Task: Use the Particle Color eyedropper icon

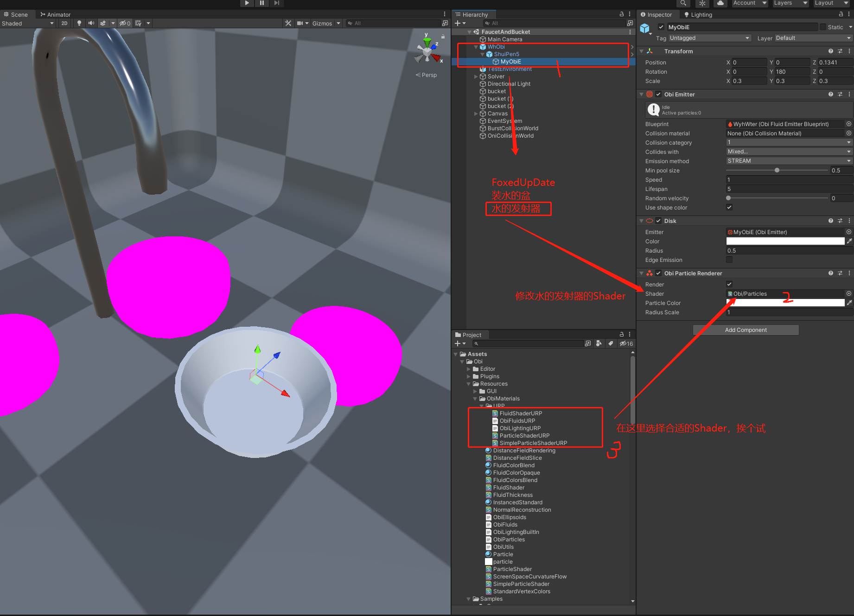Action: click(849, 303)
